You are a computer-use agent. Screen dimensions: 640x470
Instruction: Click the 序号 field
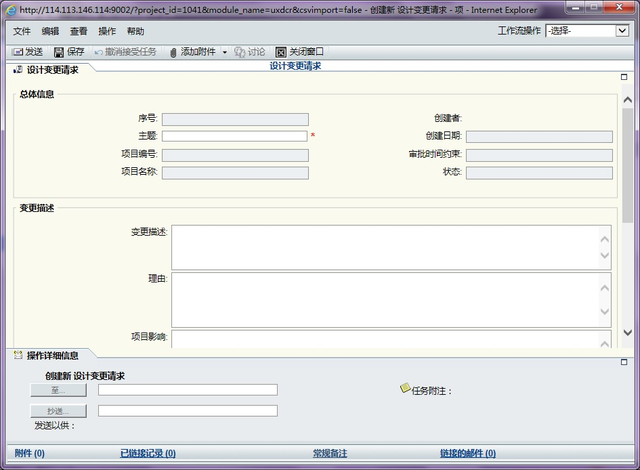pos(235,119)
